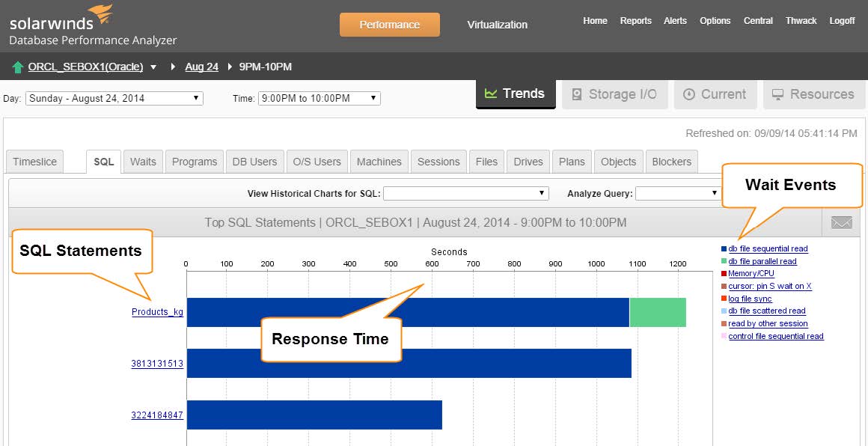The width and height of the screenshot is (868, 446).
Task: Expand the Day dropdown
Action: (114, 98)
